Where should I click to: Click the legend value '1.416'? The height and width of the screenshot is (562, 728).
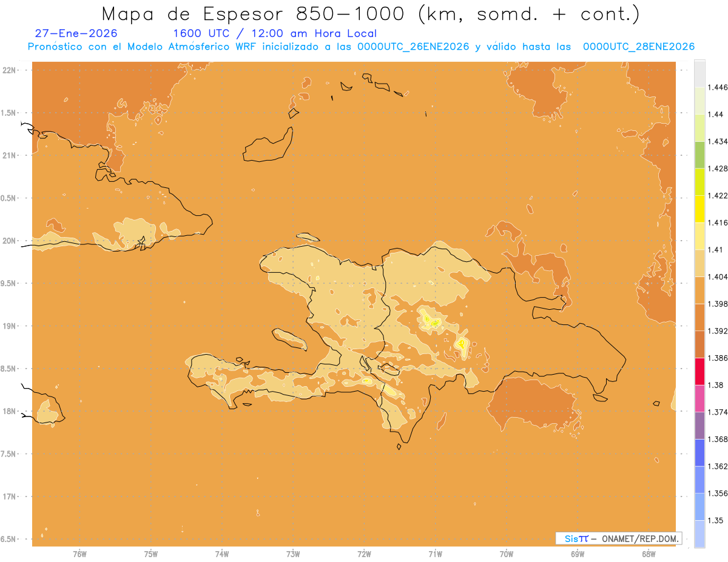pos(718,222)
